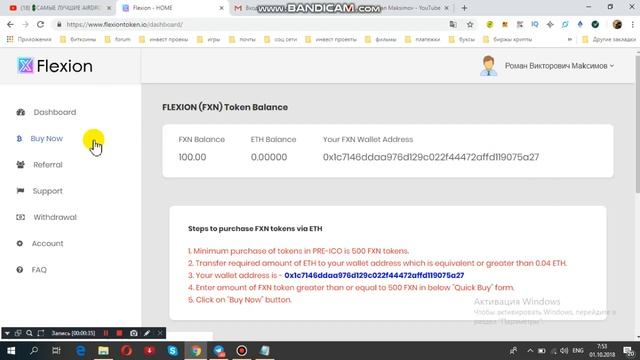Image resolution: width=640 pixels, height=360 pixels.
Task: Open the Приложения apps shortcut
Action: click(29, 40)
